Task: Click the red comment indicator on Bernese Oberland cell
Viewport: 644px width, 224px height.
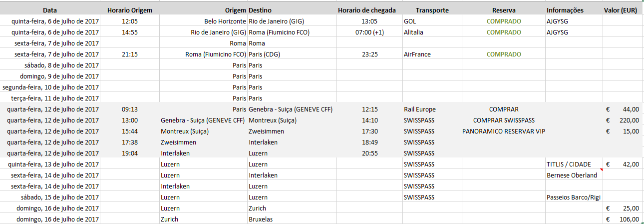Action: [602, 170]
